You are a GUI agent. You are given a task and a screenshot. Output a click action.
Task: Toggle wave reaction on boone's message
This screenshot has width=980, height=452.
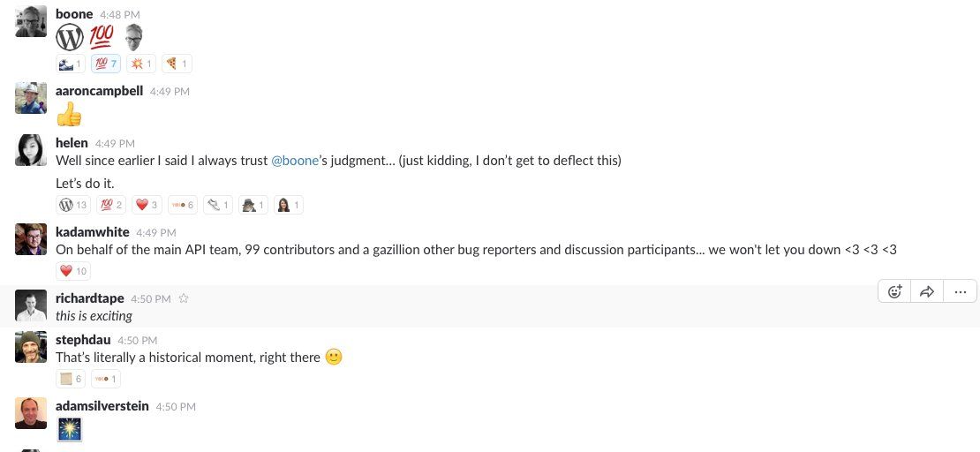71,64
